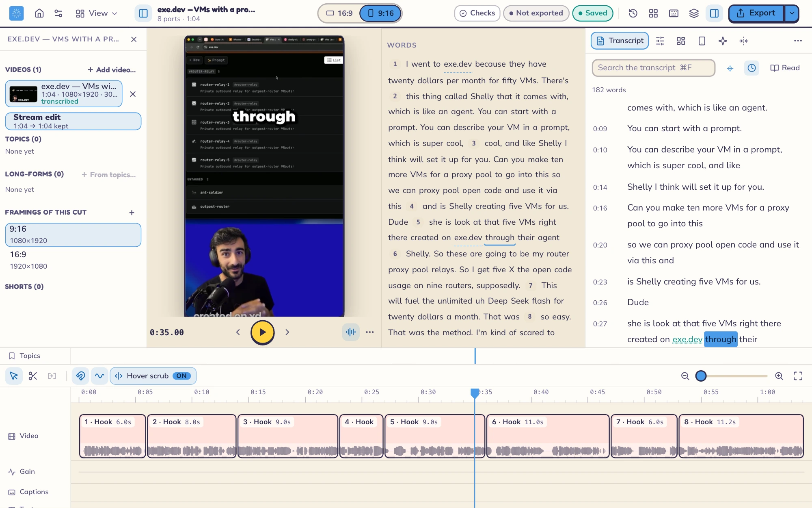Add a new framing with plus icon
Viewport: 812px width, 508px height.
132,213
